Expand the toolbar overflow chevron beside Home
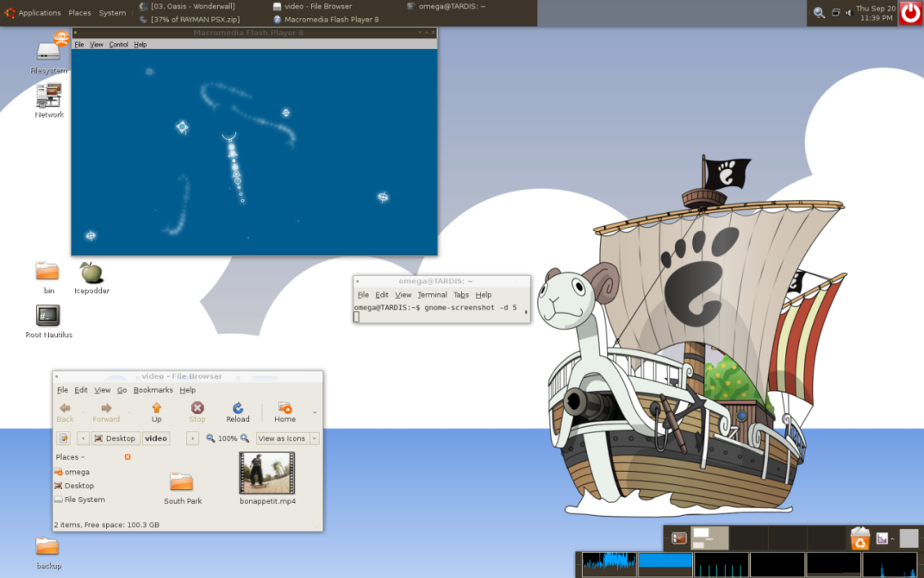Image resolution: width=924 pixels, height=578 pixels. (314, 412)
